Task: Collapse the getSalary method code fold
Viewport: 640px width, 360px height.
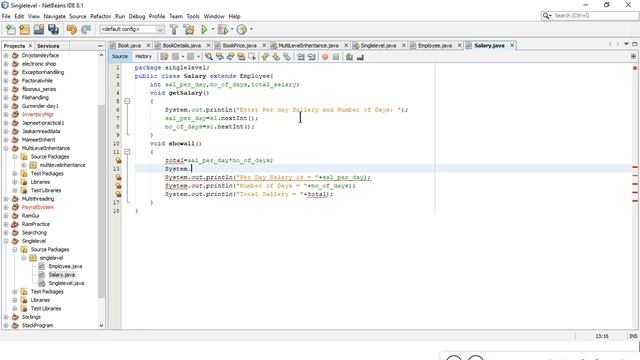Action: (127, 101)
